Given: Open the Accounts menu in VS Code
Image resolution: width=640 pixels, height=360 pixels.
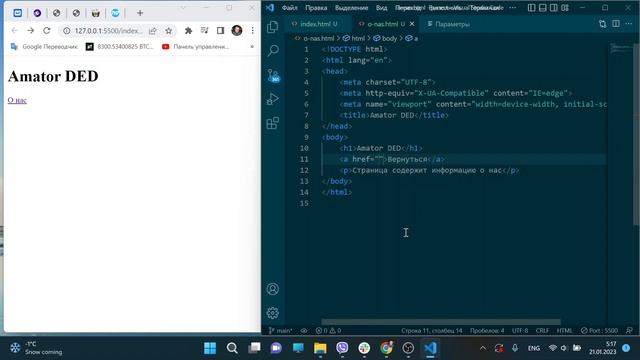Looking at the screenshot, I should pos(273,289).
